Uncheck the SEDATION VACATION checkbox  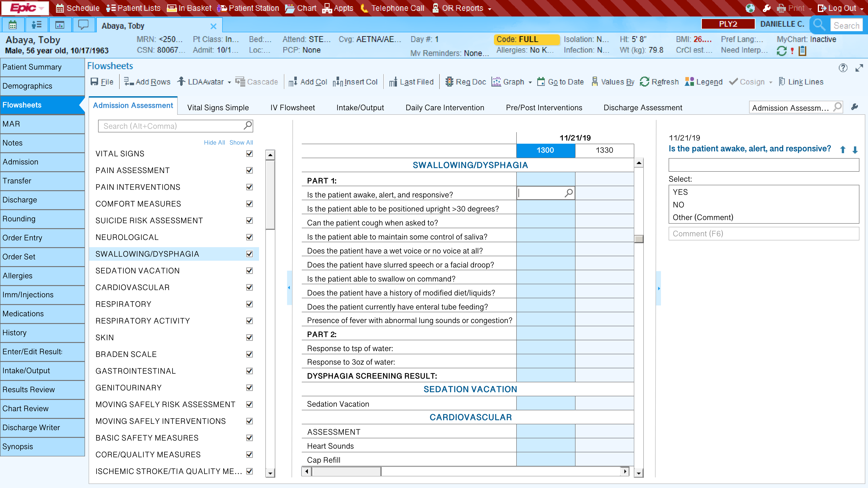point(249,271)
